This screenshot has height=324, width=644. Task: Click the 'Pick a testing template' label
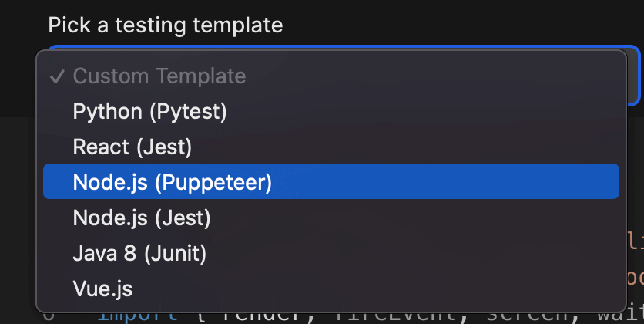click(x=166, y=25)
